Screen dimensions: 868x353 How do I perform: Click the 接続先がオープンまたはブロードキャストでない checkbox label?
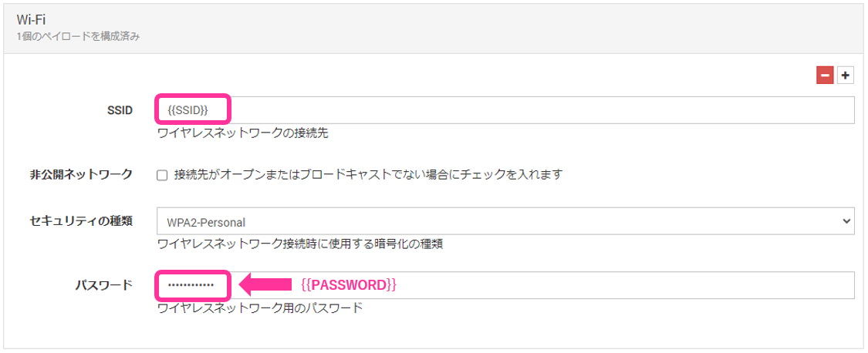(x=368, y=175)
